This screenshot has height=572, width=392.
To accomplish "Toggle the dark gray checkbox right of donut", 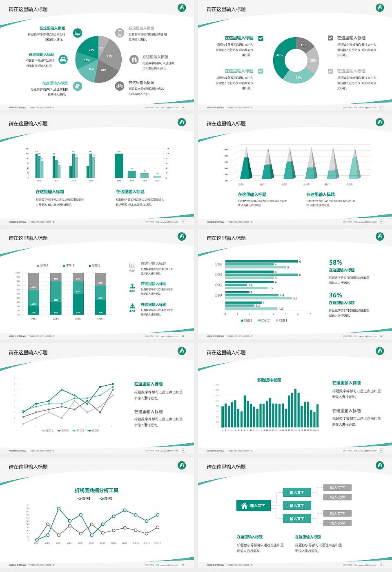I will tap(330, 38).
